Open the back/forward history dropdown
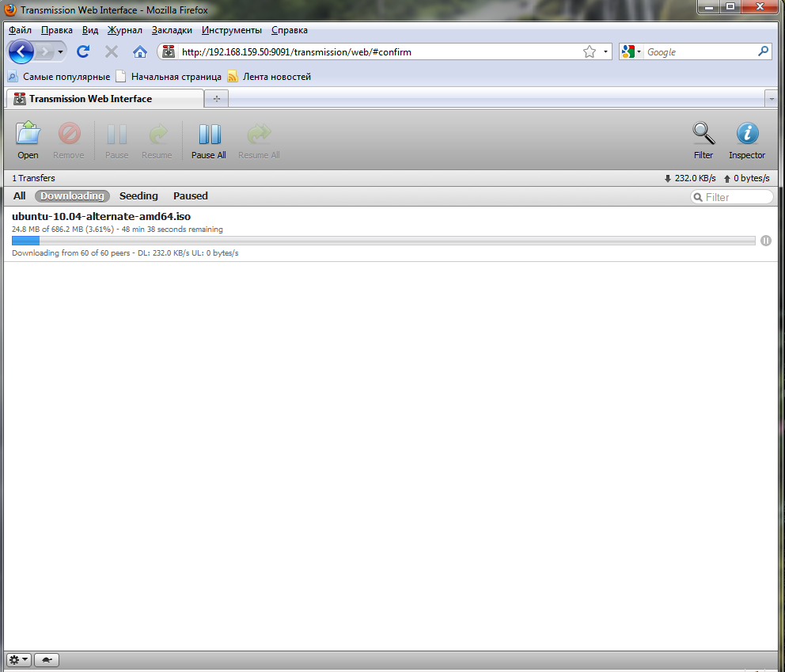This screenshot has height=672, width=785. [x=61, y=51]
